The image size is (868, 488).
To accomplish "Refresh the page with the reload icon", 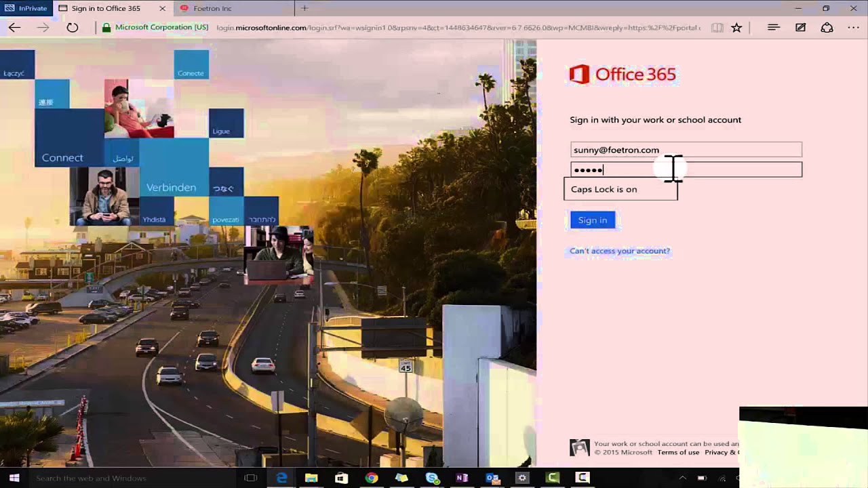I will pos(72,28).
